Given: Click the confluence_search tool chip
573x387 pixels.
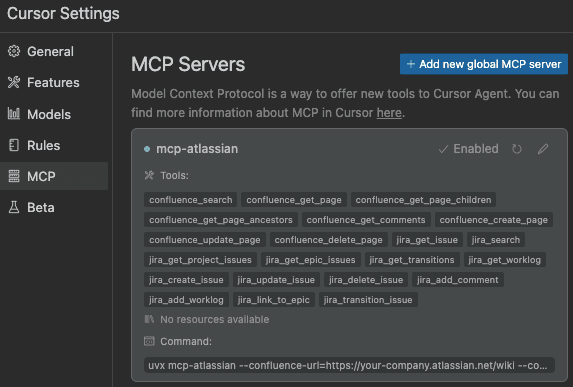Looking at the screenshot, I should point(190,200).
